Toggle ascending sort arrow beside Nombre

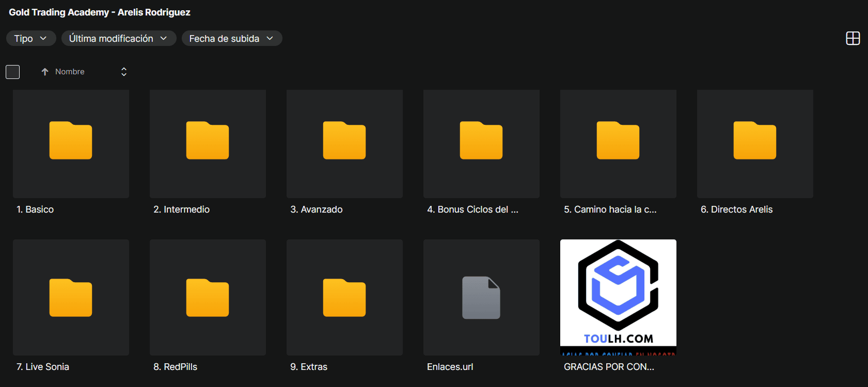45,72
